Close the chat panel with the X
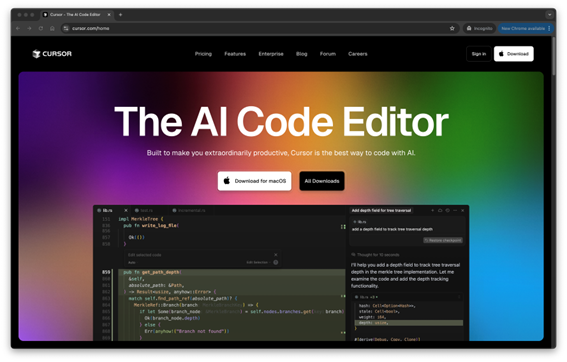This screenshot has width=567, height=362. (x=462, y=210)
